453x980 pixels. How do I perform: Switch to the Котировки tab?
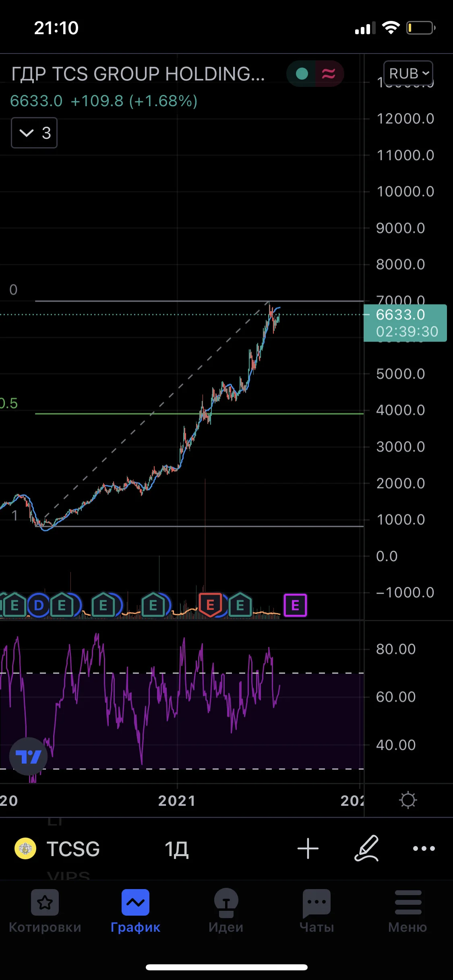45,911
